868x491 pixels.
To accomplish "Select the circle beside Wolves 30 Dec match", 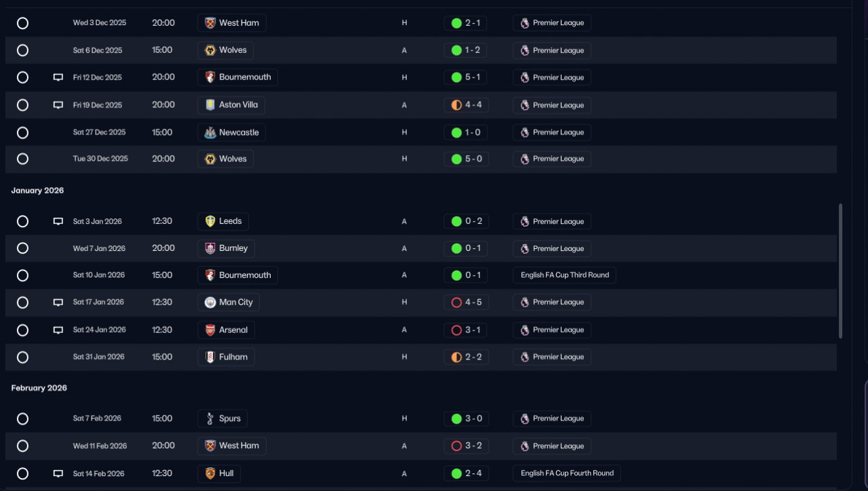I will click(x=22, y=159).
